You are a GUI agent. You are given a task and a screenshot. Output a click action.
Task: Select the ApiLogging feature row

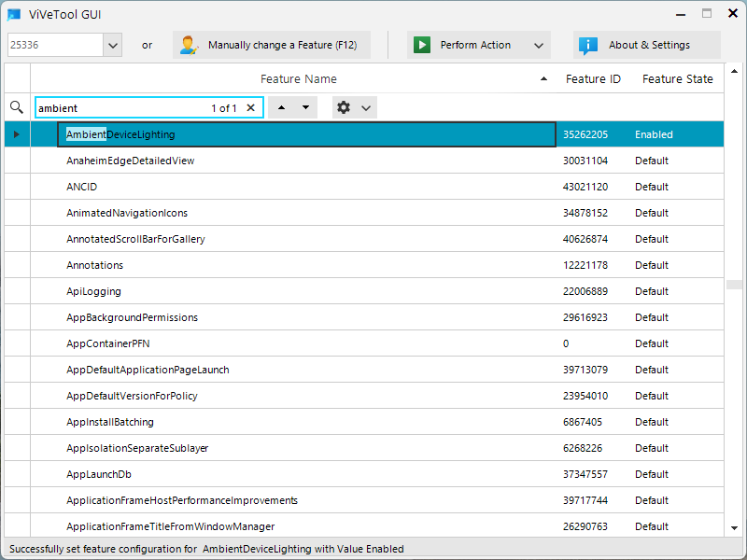(93, 291)
